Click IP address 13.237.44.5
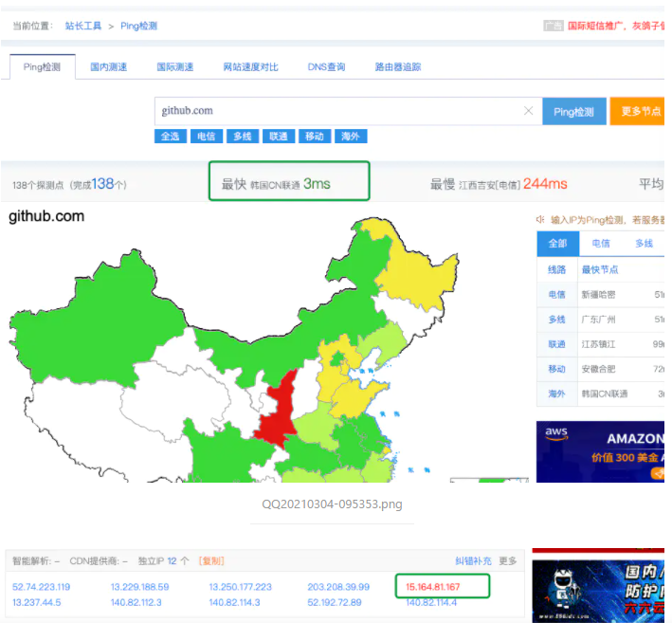Viewport: 672px width, 623px height. click(36, 602)
